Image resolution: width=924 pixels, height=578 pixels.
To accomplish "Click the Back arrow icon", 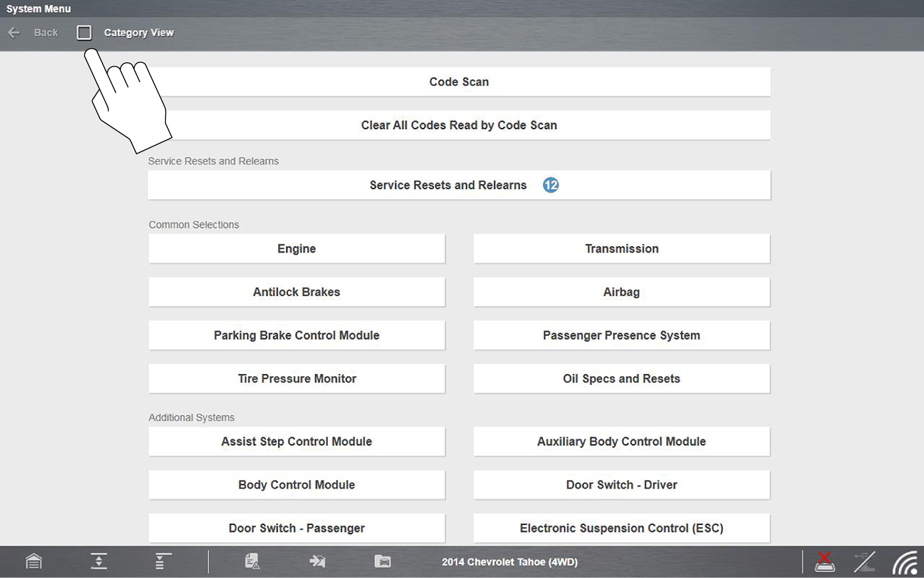I will coord(14,33).
